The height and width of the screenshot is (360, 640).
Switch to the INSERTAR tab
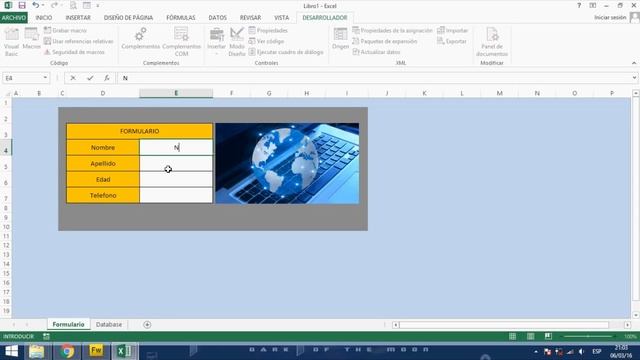pyautogui.click(x=78, y=18)
